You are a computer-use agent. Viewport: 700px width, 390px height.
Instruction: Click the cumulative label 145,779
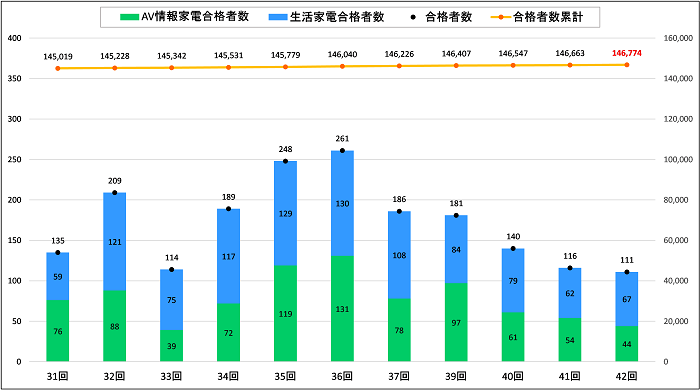[285, 55]
